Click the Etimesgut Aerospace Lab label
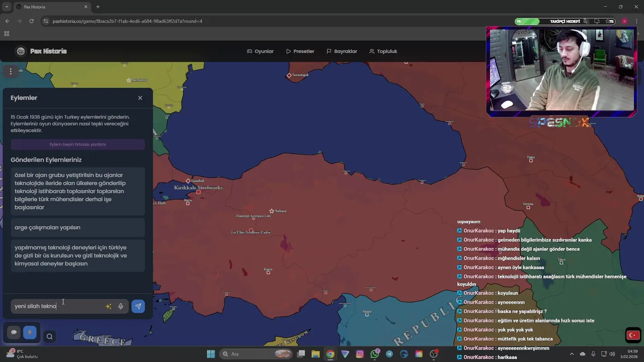Viewport: 644px width, 362px height. click(253, 216)
